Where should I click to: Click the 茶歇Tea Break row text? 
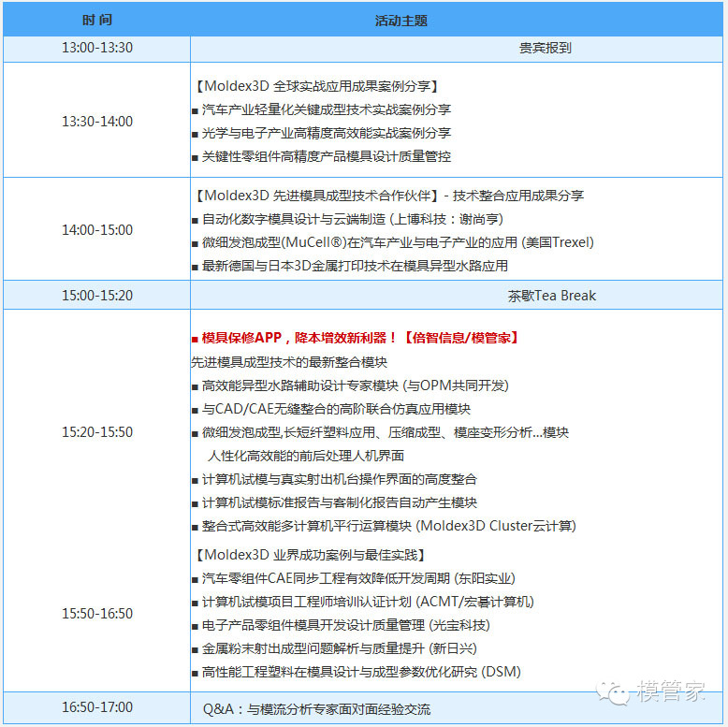click(x=551, y=296)
